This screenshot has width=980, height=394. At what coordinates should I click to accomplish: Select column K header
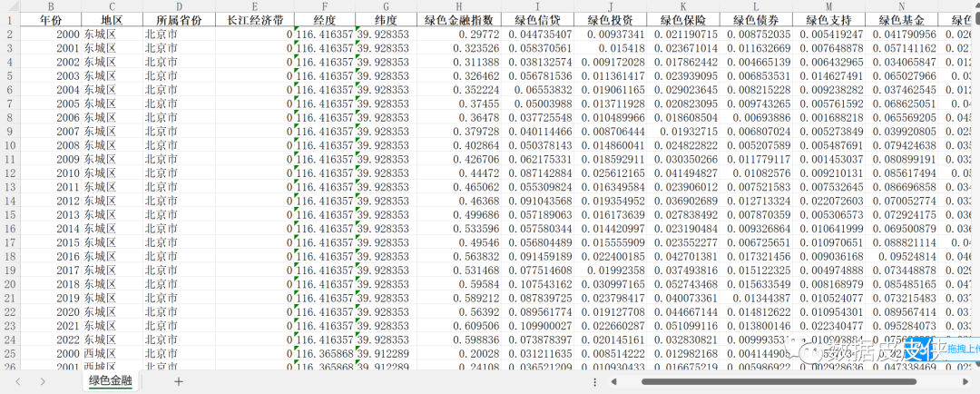point(682,5)
